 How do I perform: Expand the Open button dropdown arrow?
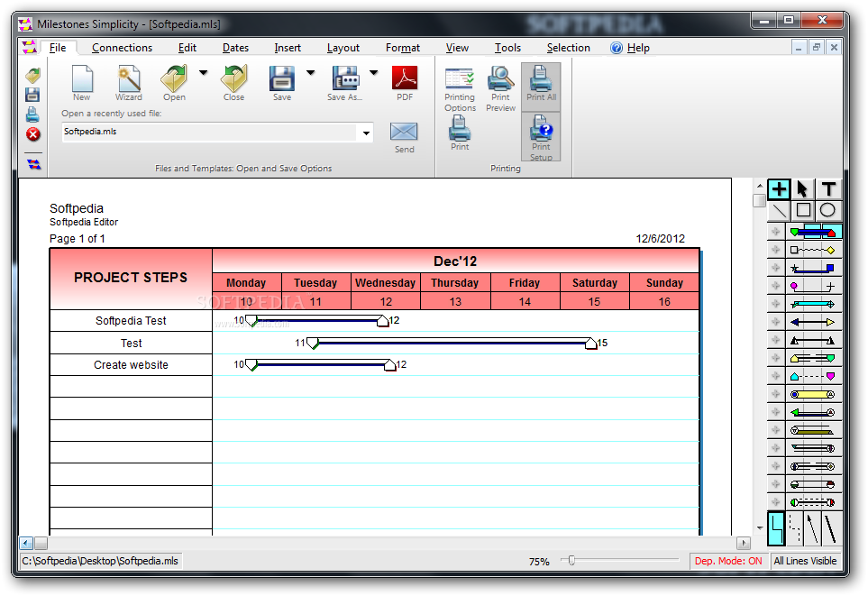pos(203,72)
